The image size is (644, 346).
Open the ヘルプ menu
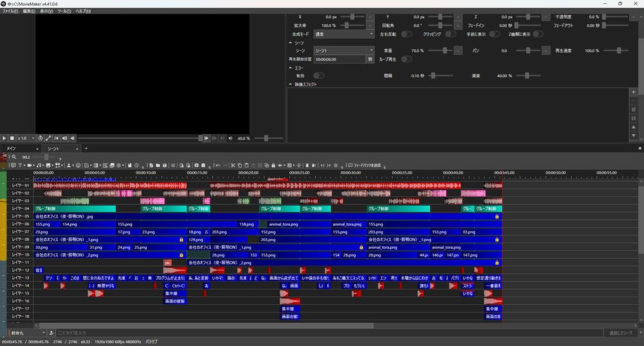point(83,11)
